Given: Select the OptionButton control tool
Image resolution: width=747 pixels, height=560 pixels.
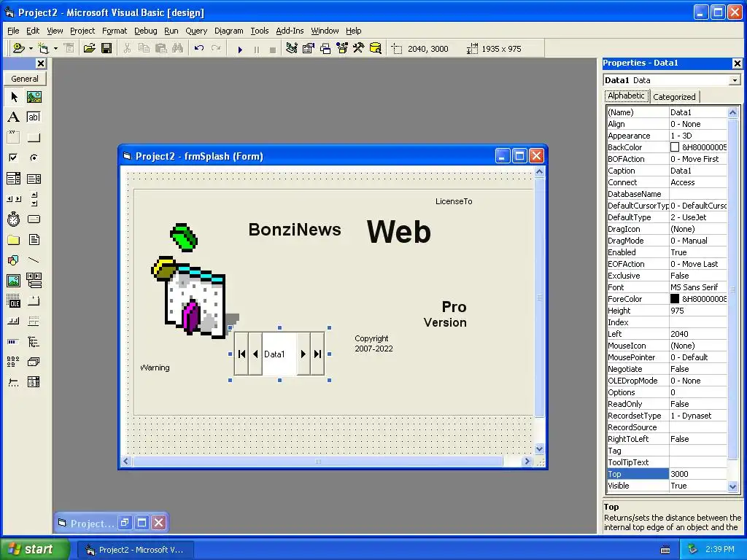Looking at the screenshot, I should (x=34, y=157).
